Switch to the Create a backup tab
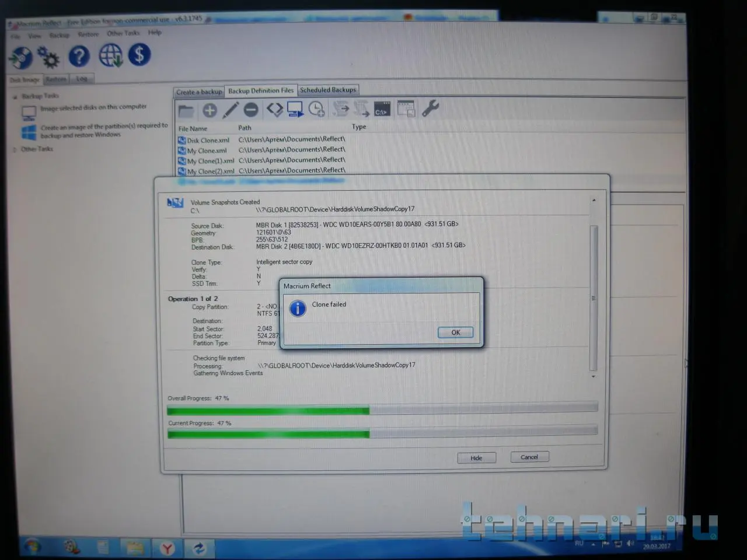This screenshot has height=560, width=747. (x=199, y=92)
